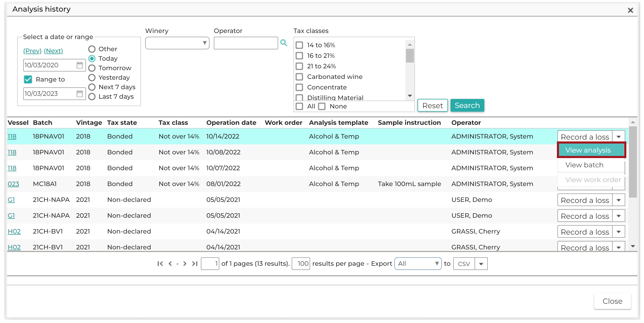
Task: Expand the CSV export format arrow
Action: (x=481, y=264)
